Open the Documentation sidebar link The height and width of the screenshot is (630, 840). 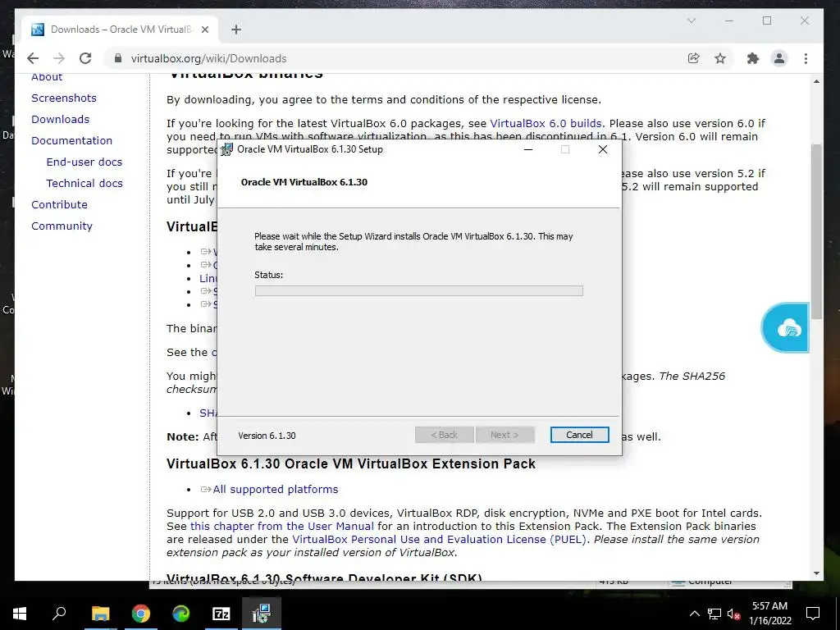pyautogui.click(x=72, y=141)
